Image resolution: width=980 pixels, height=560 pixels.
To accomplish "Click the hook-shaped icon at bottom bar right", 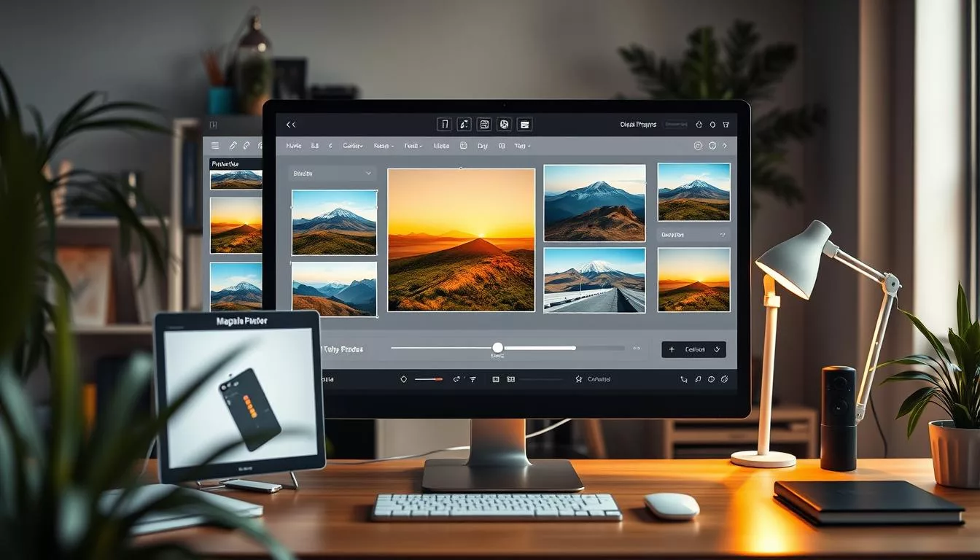I will click(684, 379).
